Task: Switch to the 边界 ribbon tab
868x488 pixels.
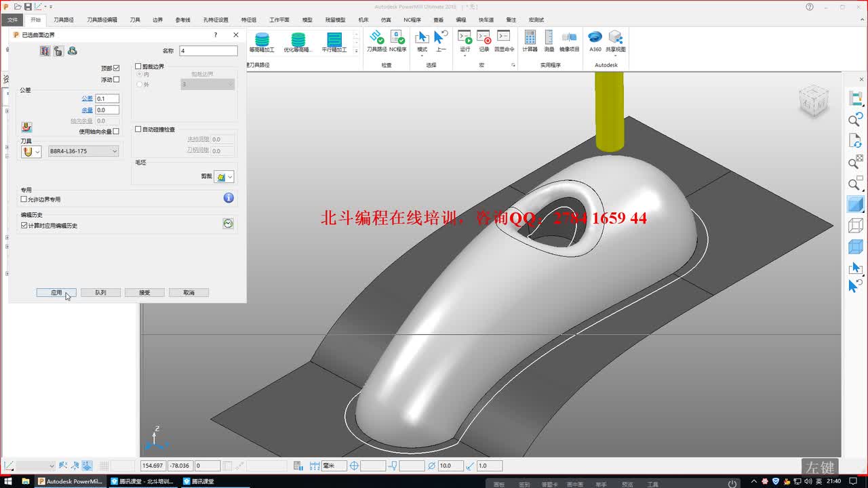Action: 158,20
